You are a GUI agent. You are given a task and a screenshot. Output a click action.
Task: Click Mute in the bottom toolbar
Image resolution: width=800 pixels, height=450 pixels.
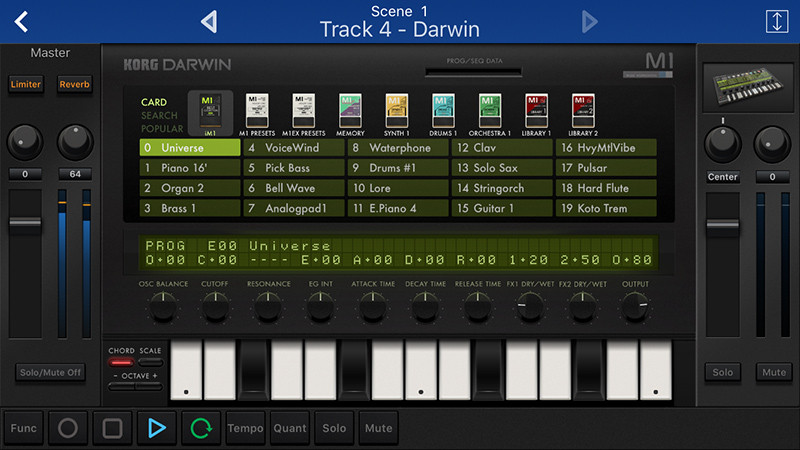tap(379, 428)
